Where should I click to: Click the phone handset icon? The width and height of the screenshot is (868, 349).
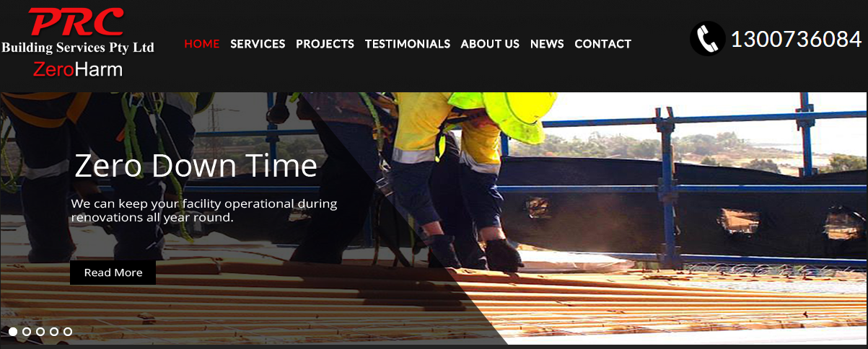[x=707, y=38]
